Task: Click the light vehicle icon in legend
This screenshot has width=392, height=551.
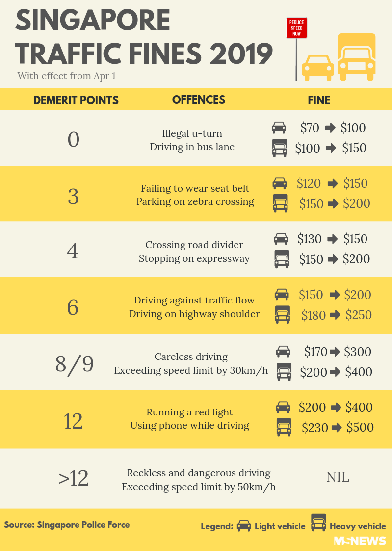Action: point(243,526)
